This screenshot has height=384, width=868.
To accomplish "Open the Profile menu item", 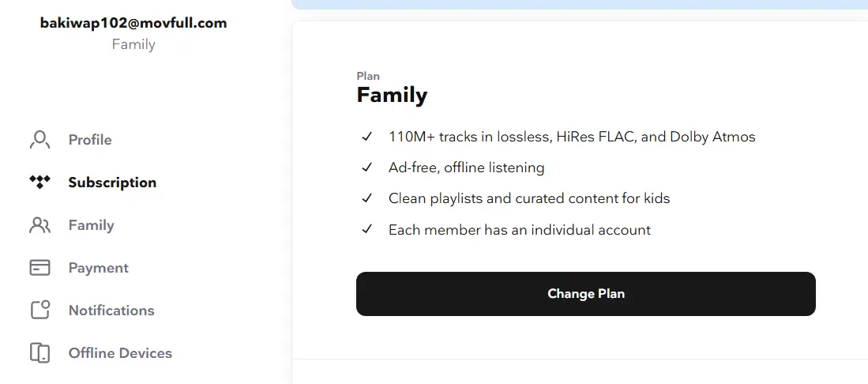I will coord(90,140).
